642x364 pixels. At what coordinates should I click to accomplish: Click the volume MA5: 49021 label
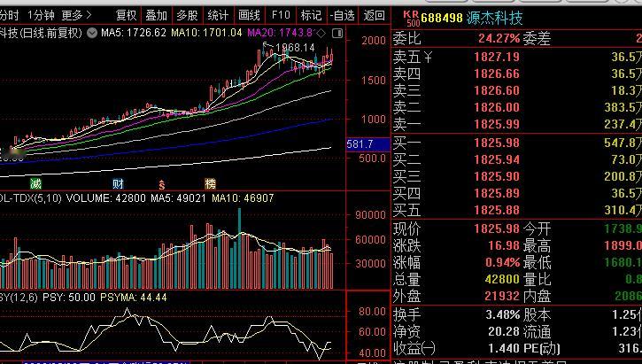point(178,198)
